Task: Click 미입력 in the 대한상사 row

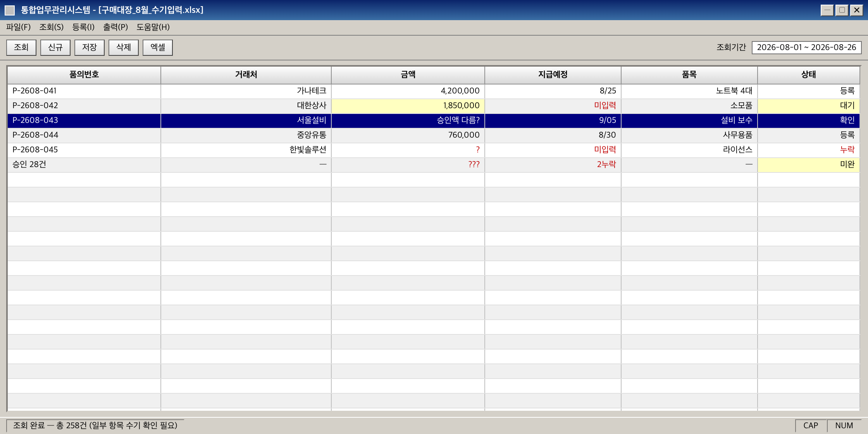Action: click(553, 106)
